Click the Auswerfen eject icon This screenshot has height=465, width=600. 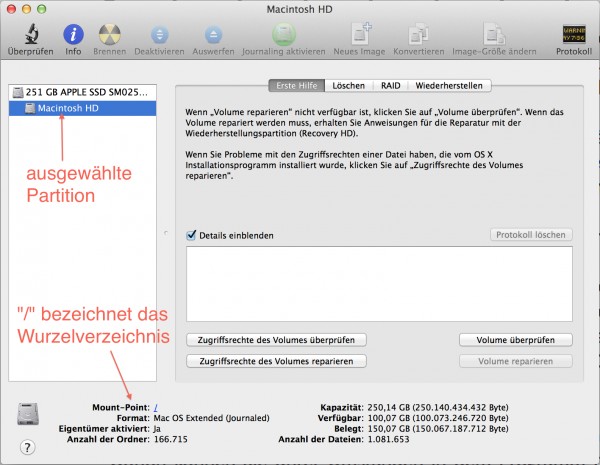tap(213, 35)
